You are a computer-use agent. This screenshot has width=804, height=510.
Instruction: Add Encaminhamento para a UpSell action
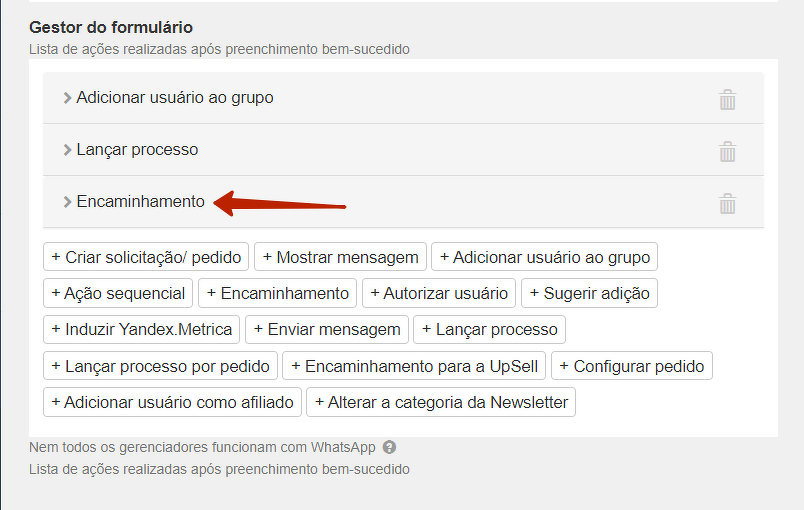pyautogui.click(x=414, y=366)
